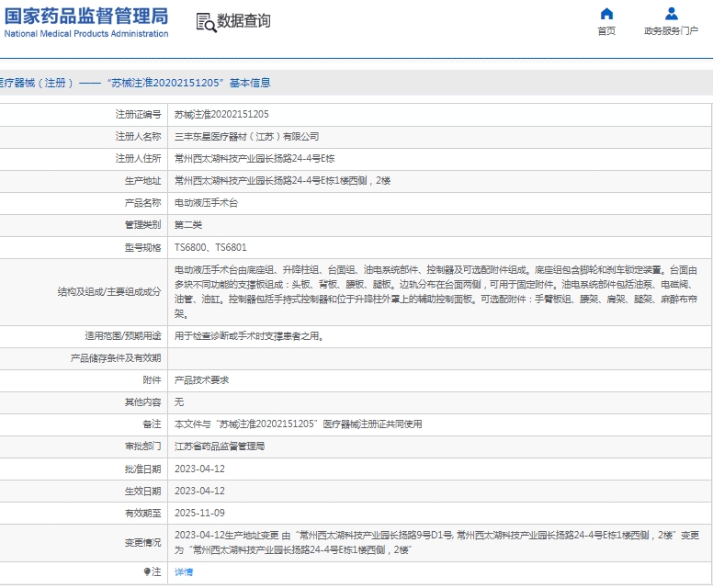Click the 用于检查诊断或手术时支撑患者之用 text
The image size is (713, 588).
pos(249,336)
